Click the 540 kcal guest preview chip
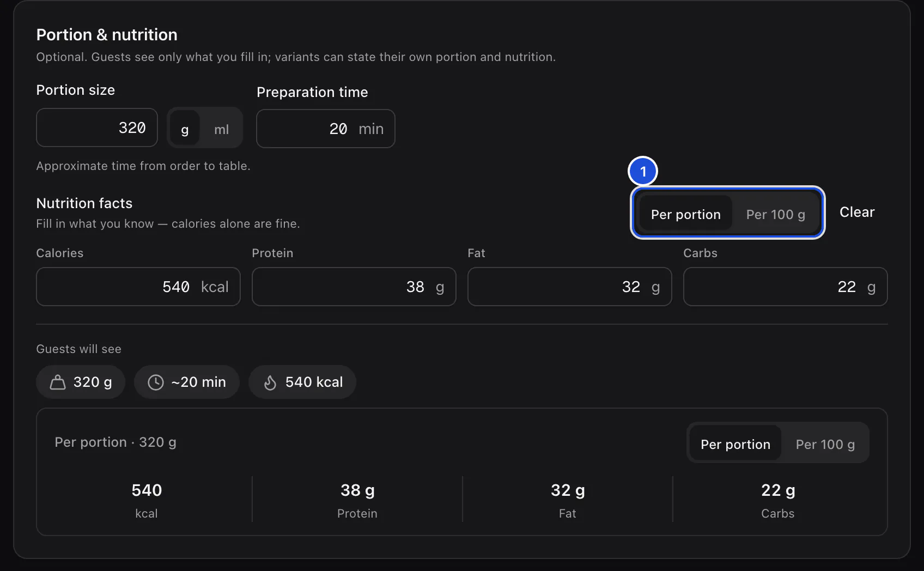 [x=302, y=382]
